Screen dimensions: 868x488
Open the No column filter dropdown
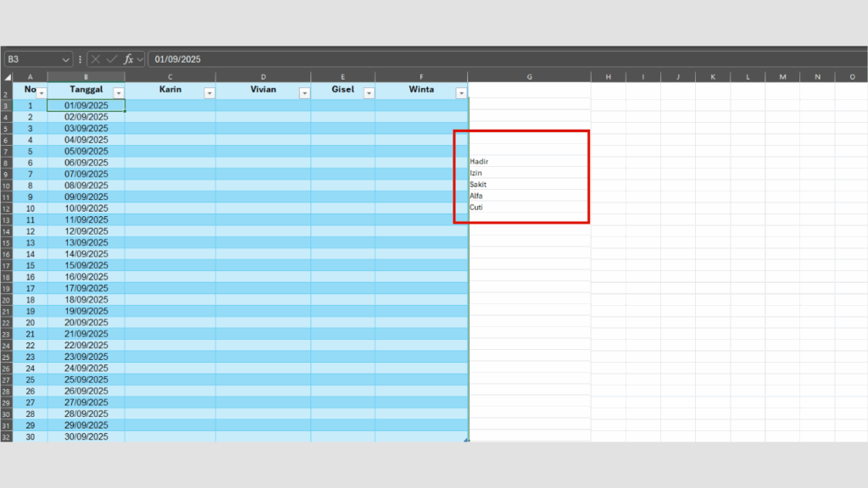pyautogui.click(x=41, y=93)
